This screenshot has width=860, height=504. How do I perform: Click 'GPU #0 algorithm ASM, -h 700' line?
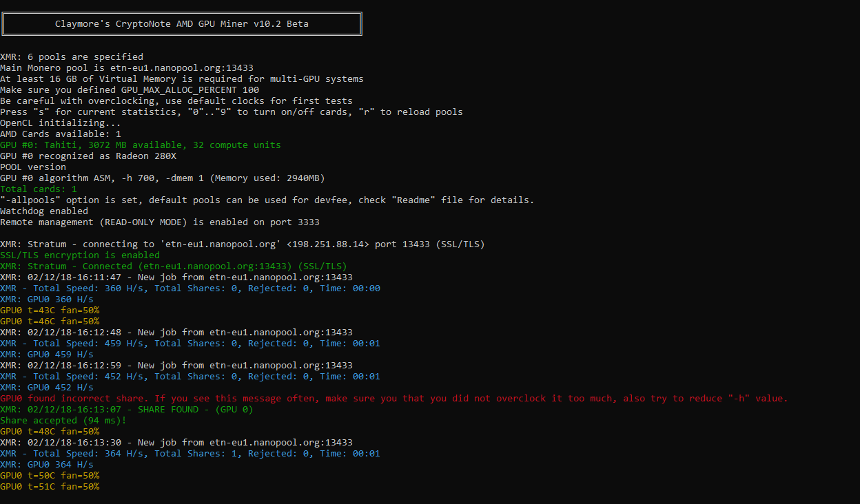(163, 178)
